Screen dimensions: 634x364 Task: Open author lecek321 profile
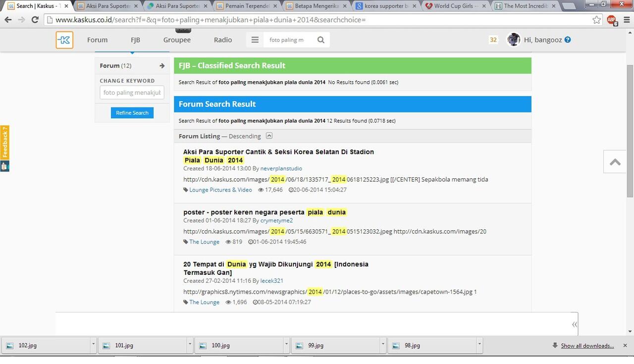pos(272,281)
